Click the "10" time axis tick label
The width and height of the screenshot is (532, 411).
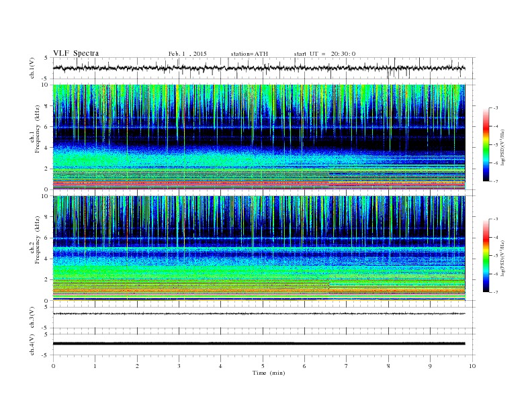click(472, 366)
